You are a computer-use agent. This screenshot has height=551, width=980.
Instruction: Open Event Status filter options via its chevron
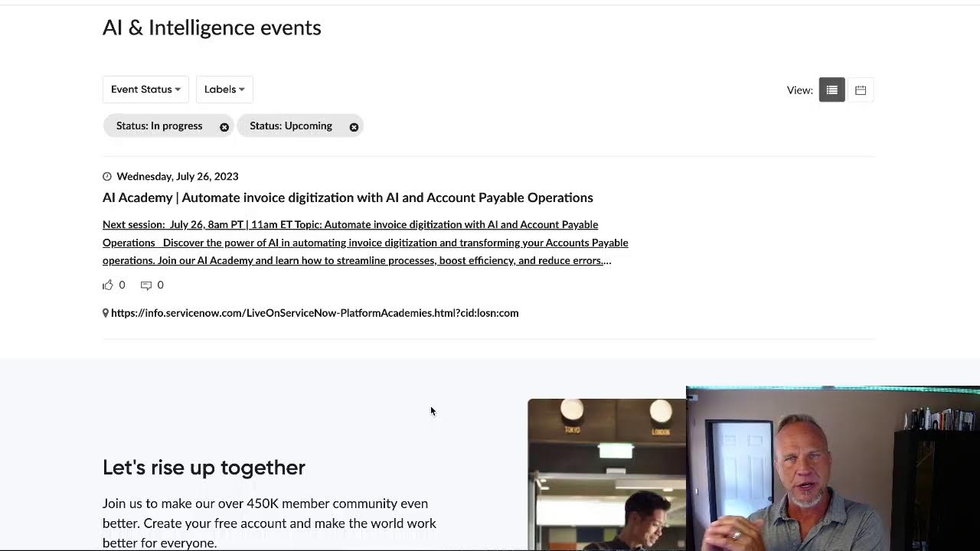(178, 90)
